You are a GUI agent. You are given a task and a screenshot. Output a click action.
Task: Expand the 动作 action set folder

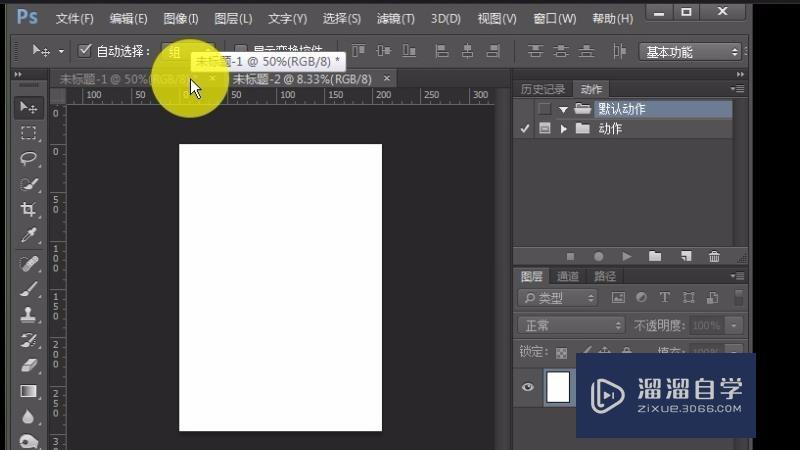pyautogui.click(x=564, y=129)
